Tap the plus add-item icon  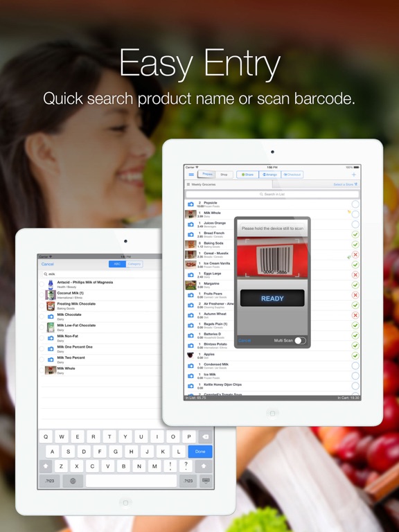pos(353,175)
